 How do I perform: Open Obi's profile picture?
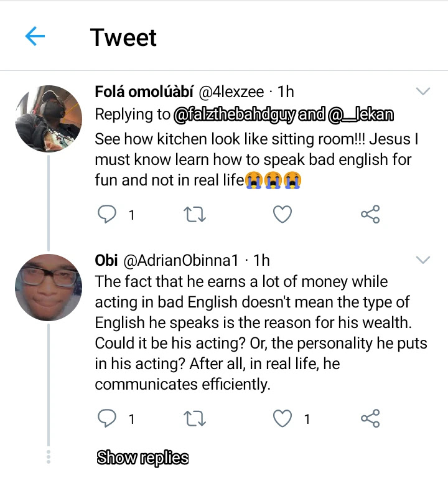click(48, 287)
